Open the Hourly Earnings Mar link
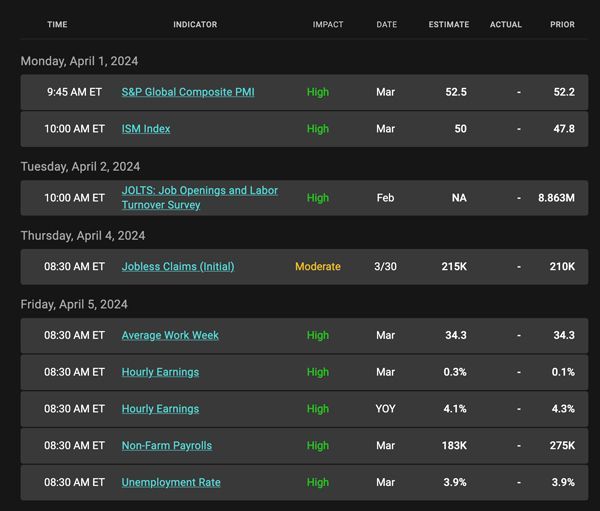600x511 pixels. pos(160,372)
